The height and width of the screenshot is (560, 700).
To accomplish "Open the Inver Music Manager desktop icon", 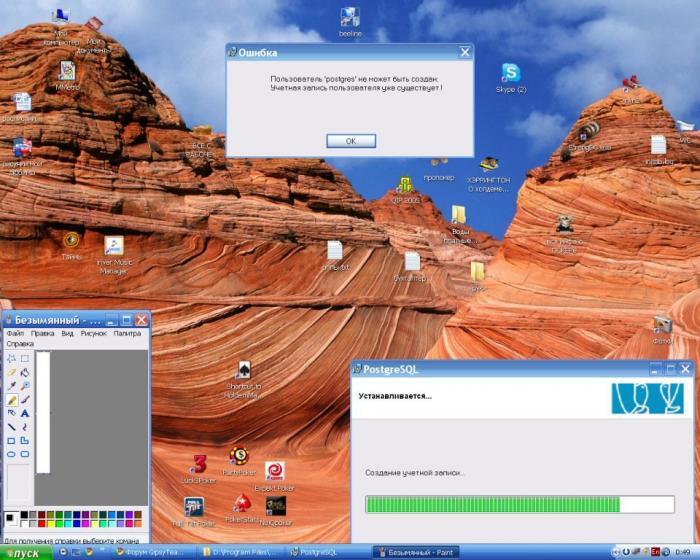I will 114,246.
